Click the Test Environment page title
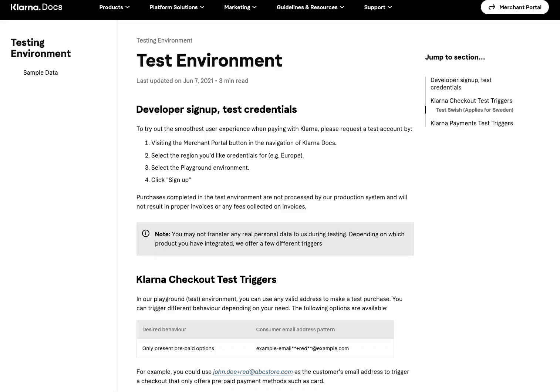The image size is (560, 392). point(209,60)
